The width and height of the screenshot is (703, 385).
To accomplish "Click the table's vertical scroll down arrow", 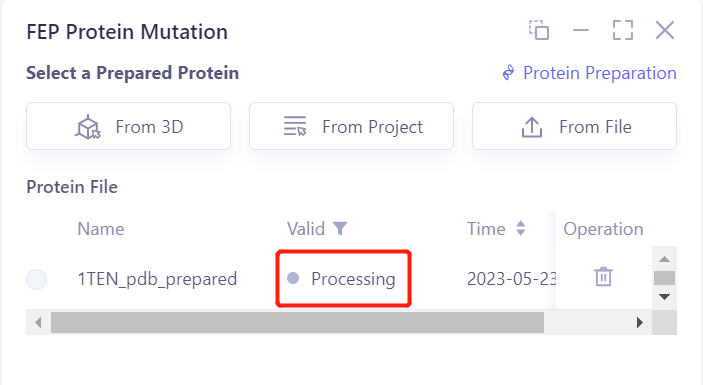I will [x=664, y=297].
